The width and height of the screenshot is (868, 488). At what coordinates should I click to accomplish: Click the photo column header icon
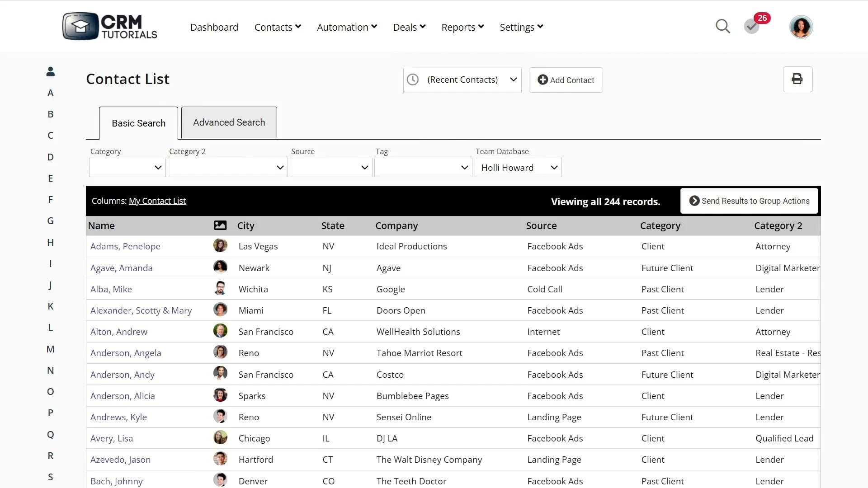tap(220, 225)
